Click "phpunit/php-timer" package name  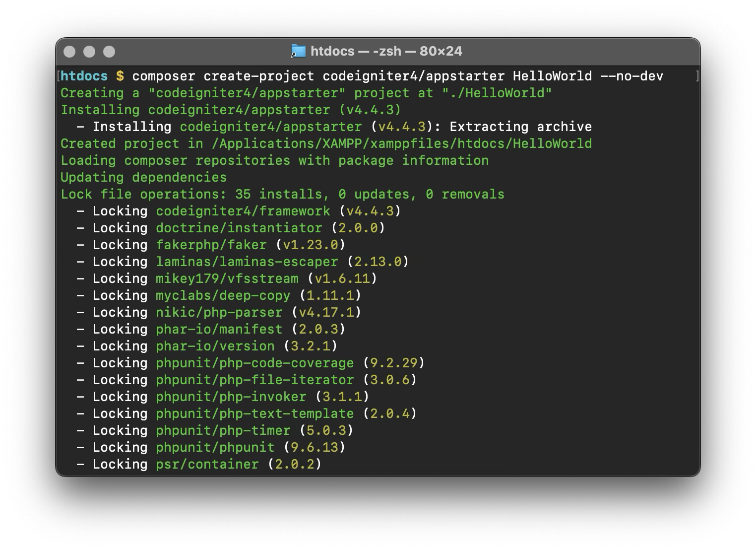(x=223, y=430)
